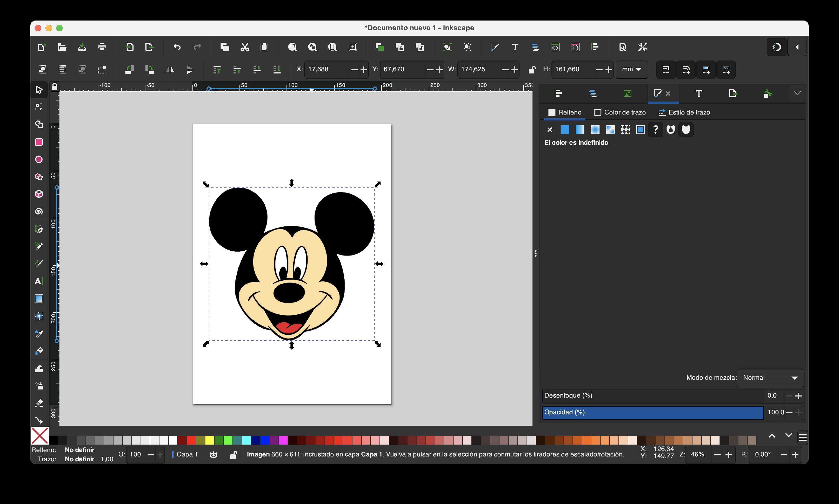
Task: Toggle the width/height ratio lock
Action: pos(532,70)
